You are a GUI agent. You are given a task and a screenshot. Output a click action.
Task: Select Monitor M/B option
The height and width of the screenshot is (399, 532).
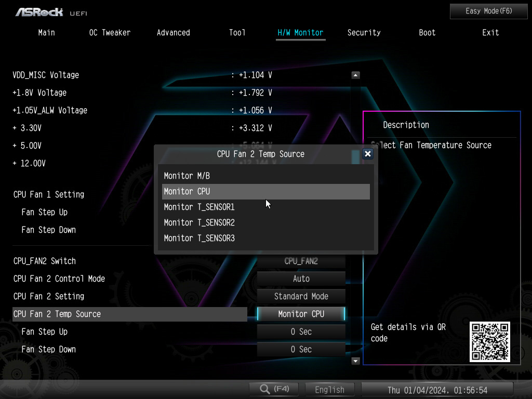265,176
